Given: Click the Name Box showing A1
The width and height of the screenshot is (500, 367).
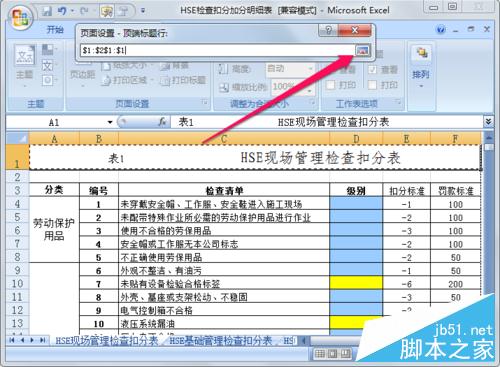Looking at the screenshot, I should point(55,122).
